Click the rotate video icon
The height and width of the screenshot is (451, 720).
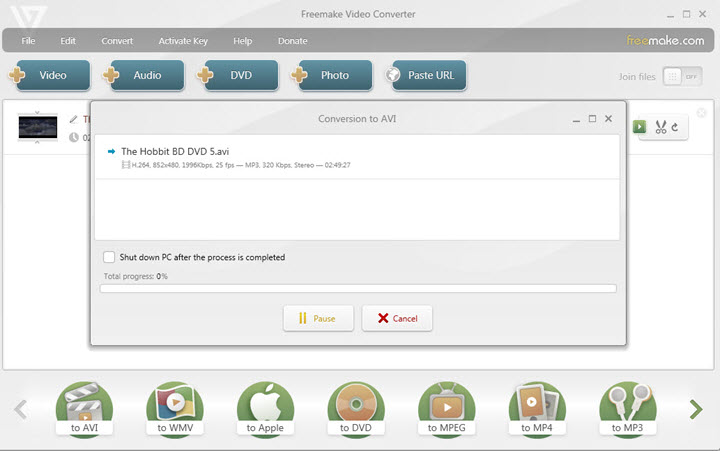[x=675, y=127]
